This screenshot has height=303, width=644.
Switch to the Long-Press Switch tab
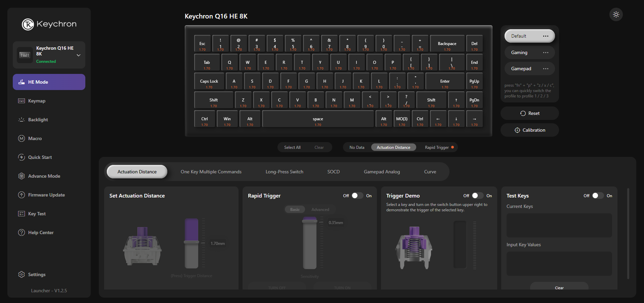(x=285, y=172)
